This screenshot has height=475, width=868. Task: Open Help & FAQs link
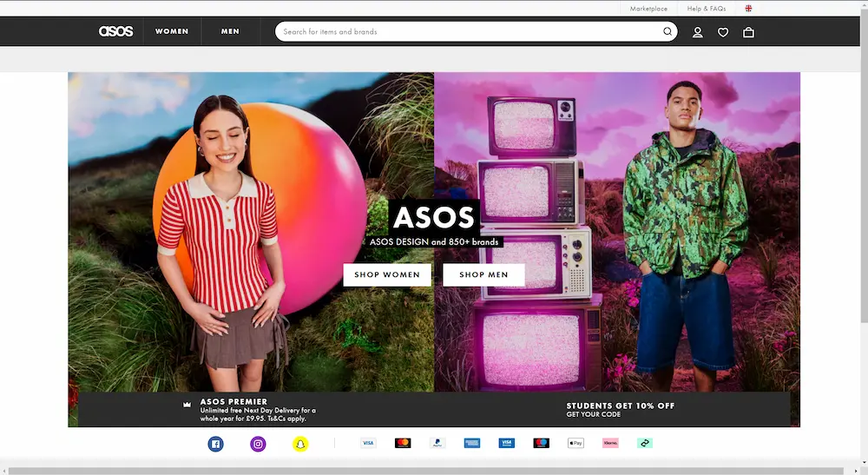tap(707, 9)
